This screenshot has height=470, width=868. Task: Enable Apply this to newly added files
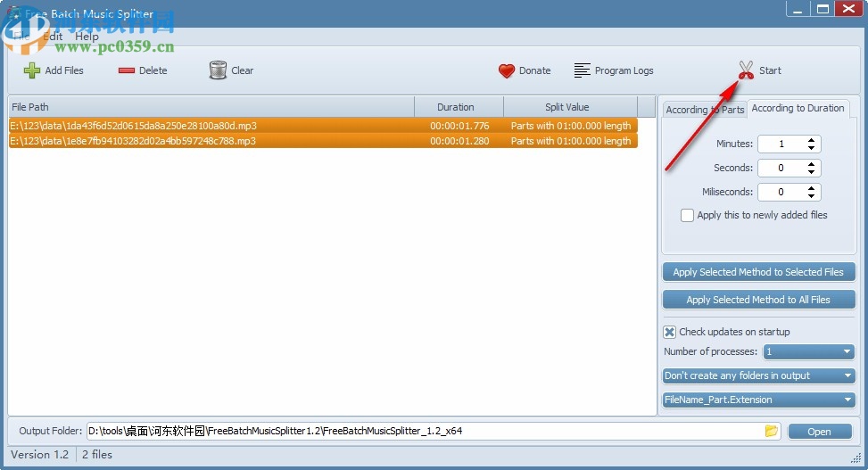[687, 215]
